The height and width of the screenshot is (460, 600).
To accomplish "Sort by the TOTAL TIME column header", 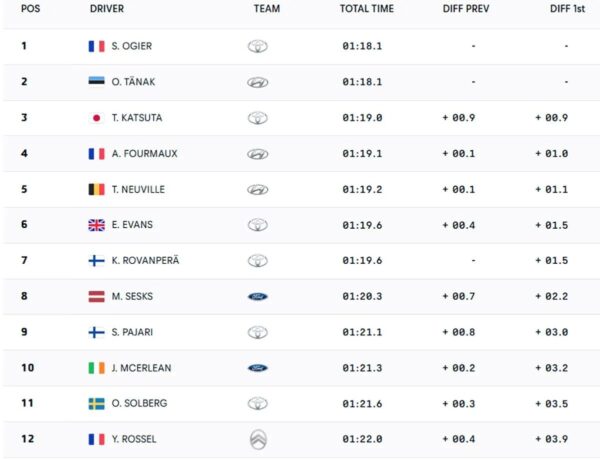I will (x=366, y=9).
